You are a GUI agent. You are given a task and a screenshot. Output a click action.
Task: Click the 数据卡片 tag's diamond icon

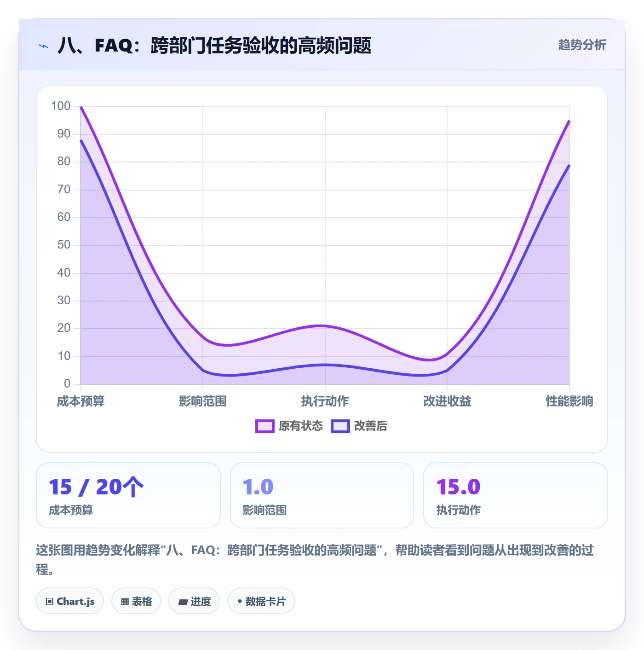(240, 601)
